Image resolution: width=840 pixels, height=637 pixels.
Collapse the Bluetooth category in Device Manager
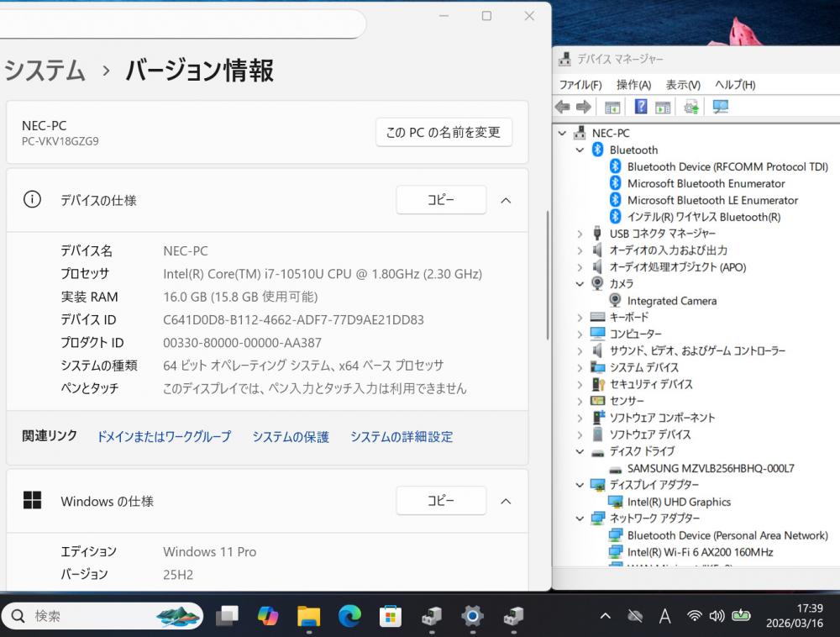click(x=580, y=150)
